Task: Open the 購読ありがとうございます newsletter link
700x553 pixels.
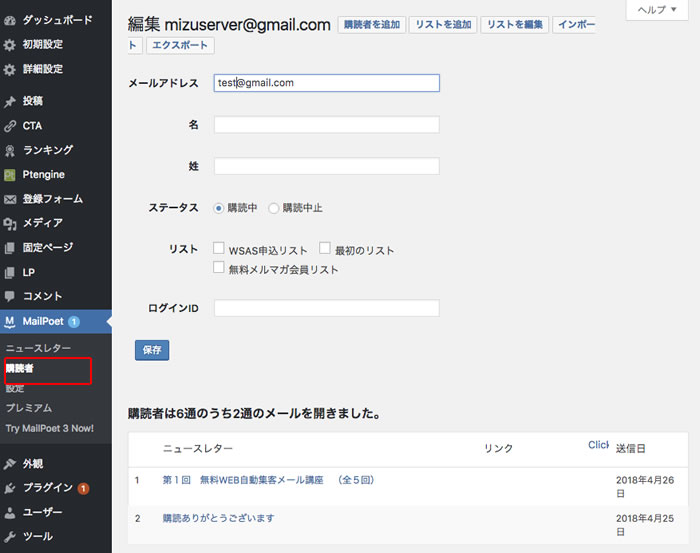Action: [x=218, y=518]
